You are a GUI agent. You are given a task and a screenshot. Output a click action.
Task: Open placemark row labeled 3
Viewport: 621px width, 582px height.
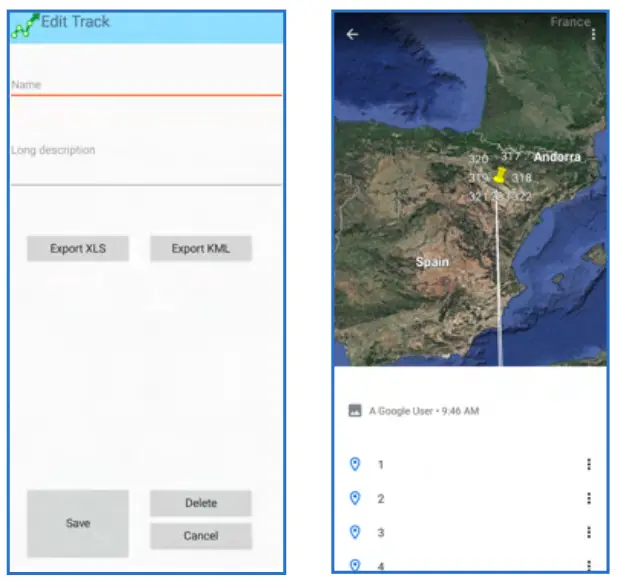[x=471, y=532]
